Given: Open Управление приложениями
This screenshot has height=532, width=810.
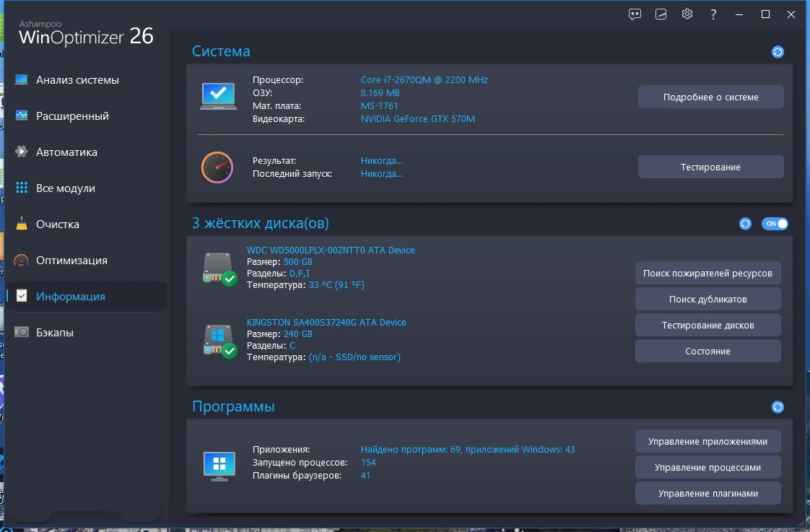Looking at the screenshot, I should tap(707, 442).
